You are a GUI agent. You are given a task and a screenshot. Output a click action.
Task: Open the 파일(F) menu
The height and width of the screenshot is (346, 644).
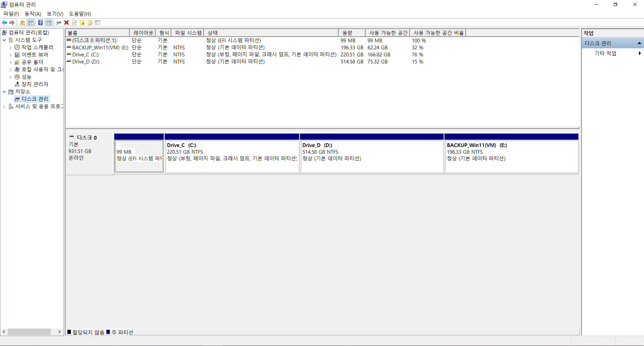(11, 14)
